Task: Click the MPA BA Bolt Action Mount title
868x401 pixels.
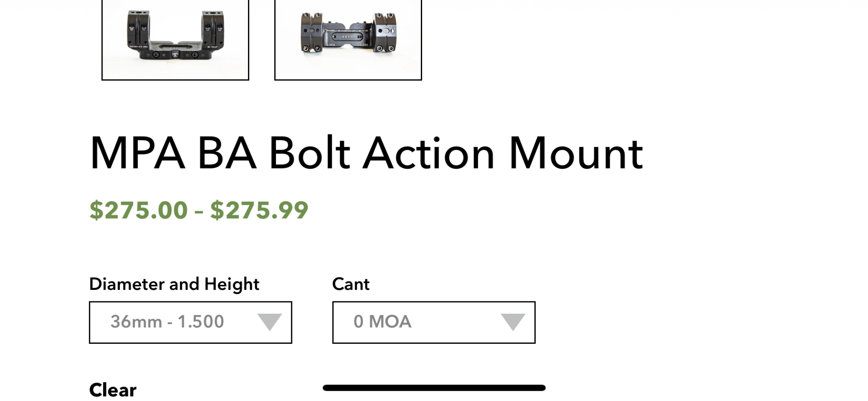Action: pos(366,153)
